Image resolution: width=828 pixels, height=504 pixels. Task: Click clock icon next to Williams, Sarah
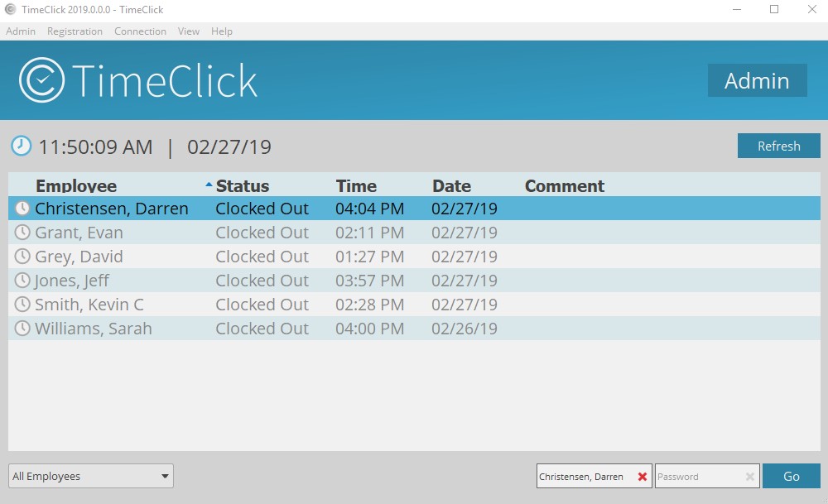click(22, 329)
